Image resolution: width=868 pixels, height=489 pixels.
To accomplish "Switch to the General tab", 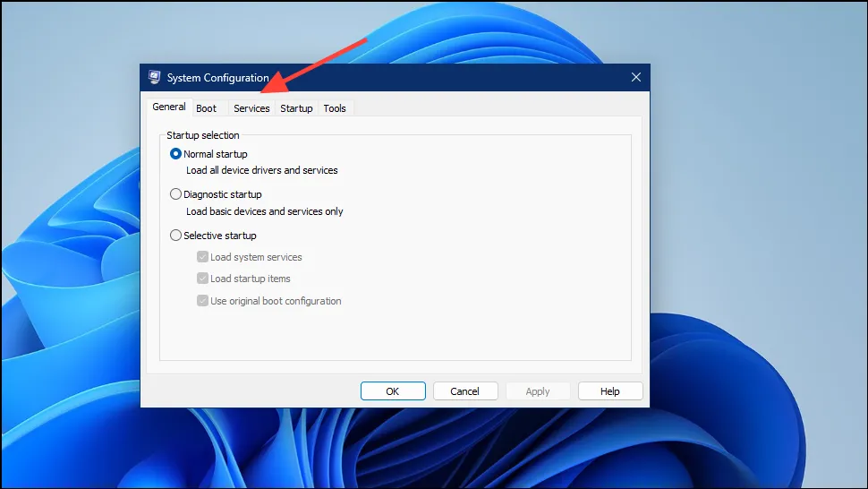I will (169, 107).
